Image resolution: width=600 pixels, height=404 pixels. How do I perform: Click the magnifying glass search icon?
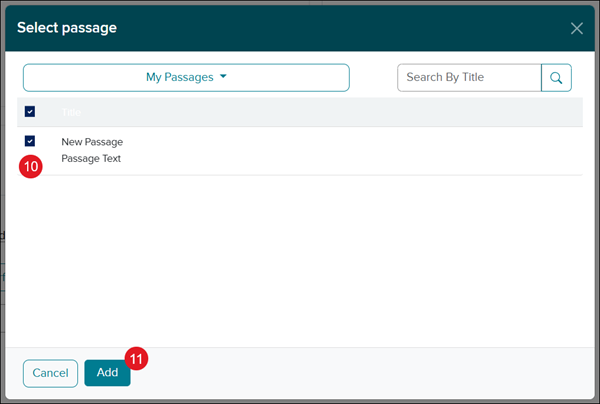(x=556, y=78)
